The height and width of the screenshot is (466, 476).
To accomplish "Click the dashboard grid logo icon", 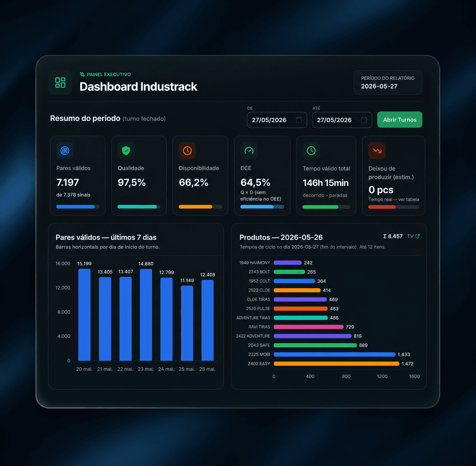I will 60,83.
